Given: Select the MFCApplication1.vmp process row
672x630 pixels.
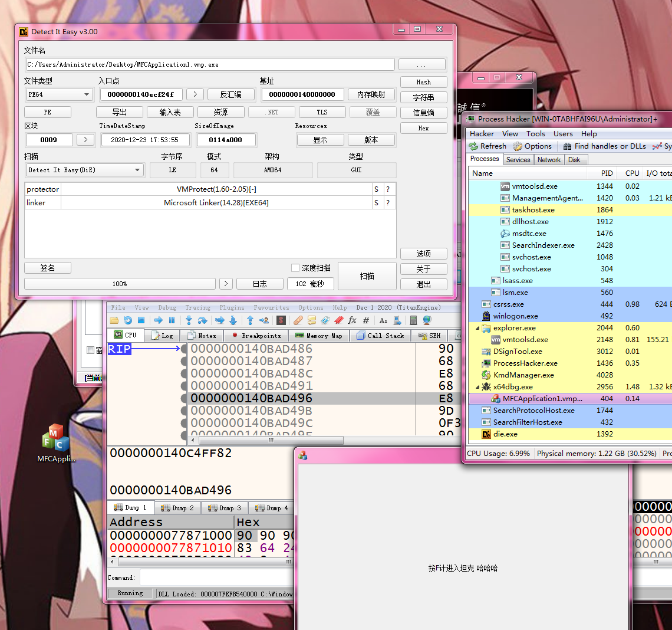Looking at the screenshot, I should pos(570,399).
